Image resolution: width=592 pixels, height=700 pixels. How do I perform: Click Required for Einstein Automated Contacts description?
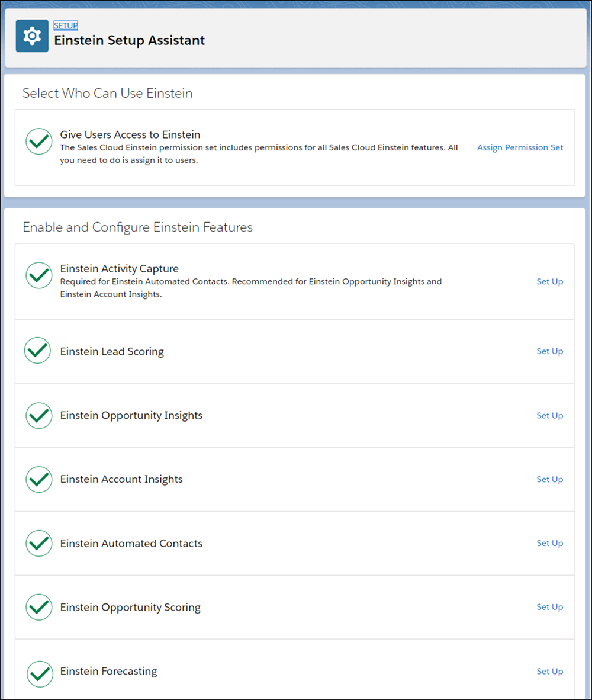tap(251, 287)
